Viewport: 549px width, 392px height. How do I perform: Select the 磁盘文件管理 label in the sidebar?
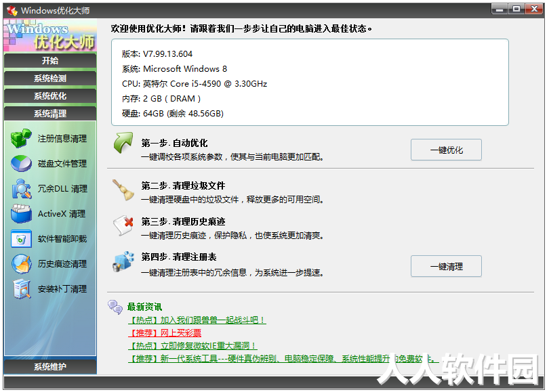click(62, 164)
